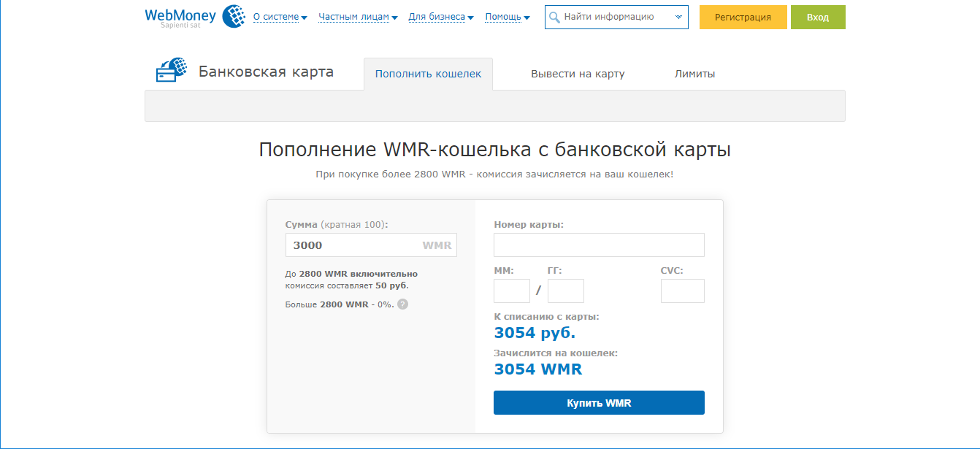Click the WebMoney globe logo
The height and width of the screenshot is (449, 980).
coord(234,16)
